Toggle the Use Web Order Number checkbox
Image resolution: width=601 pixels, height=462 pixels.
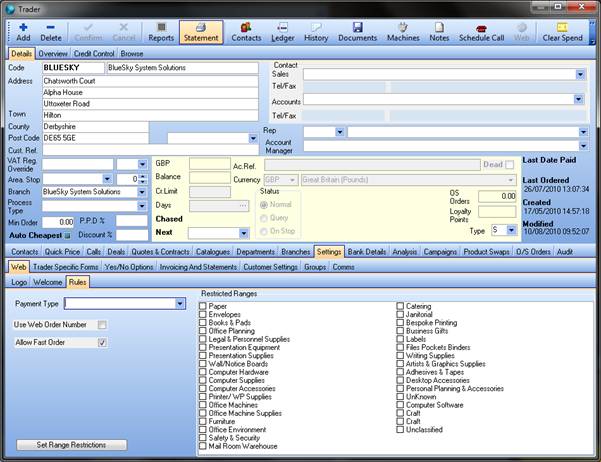click(x=102, y=325)
